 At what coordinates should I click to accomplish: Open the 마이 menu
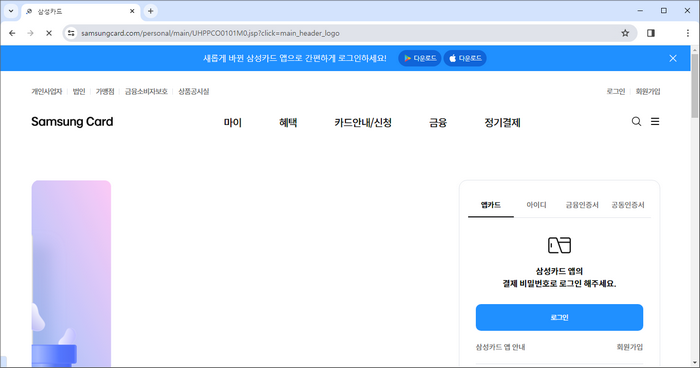coord(233,122)
